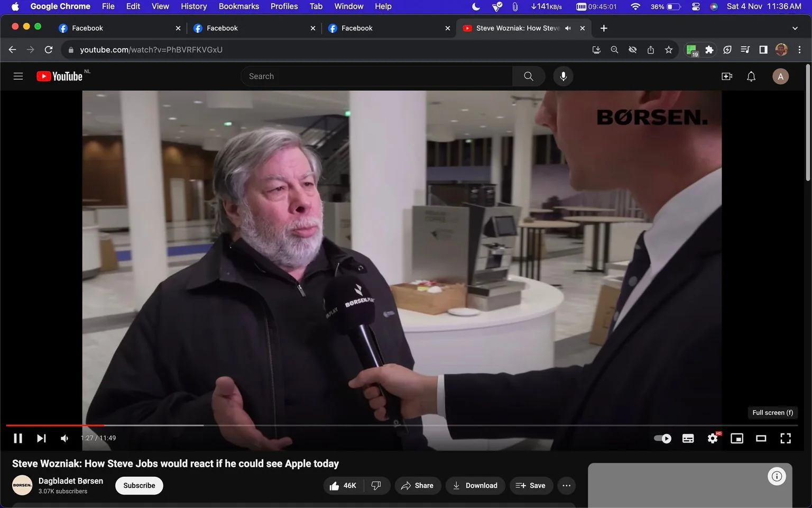Open Chrome extensions puzzle icon

click(709, 50)
